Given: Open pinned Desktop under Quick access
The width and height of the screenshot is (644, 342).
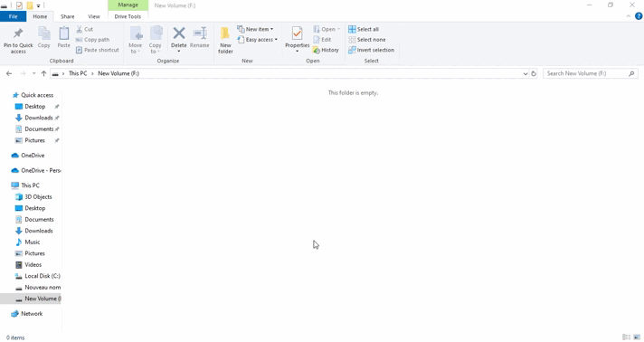Looking at the screenshot, I should point(35,106).
